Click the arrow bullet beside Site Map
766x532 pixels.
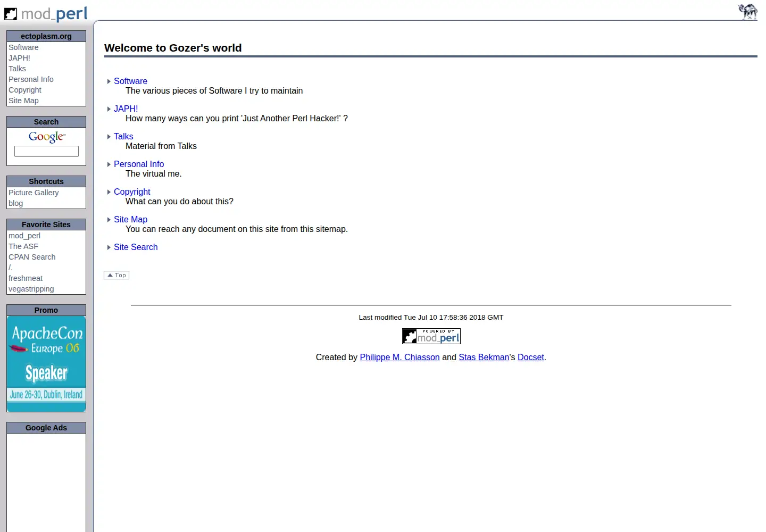[109, 220]
